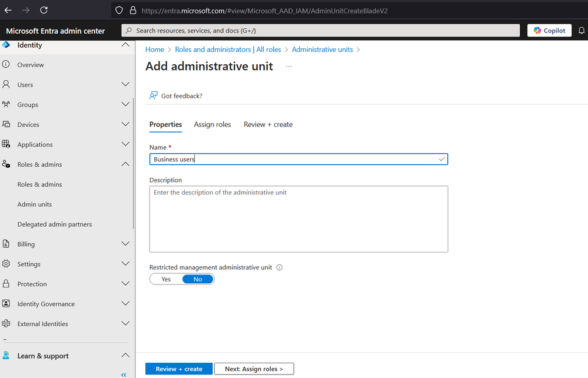Click the ellipsis beside Add administrative unit

(289, 67)
